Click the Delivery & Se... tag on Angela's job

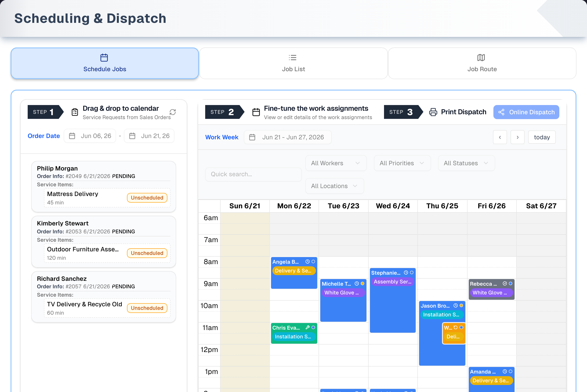click(x=294, y=271)
